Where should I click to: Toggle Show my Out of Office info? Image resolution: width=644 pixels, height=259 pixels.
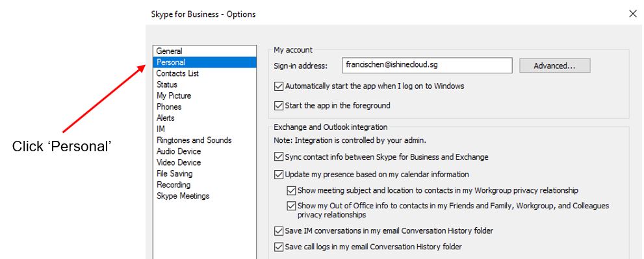point(291,206)
